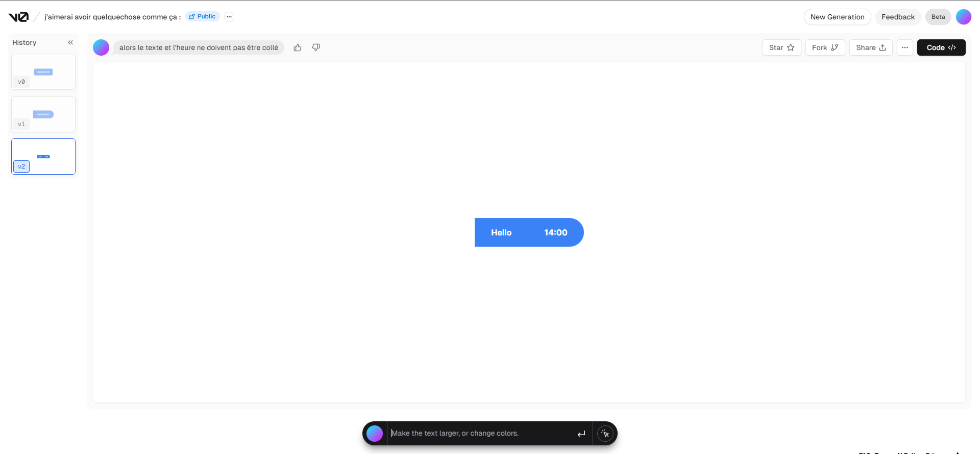Select the v2 history thumbnail
Screen dimensions: 980x454
point(43,157)
